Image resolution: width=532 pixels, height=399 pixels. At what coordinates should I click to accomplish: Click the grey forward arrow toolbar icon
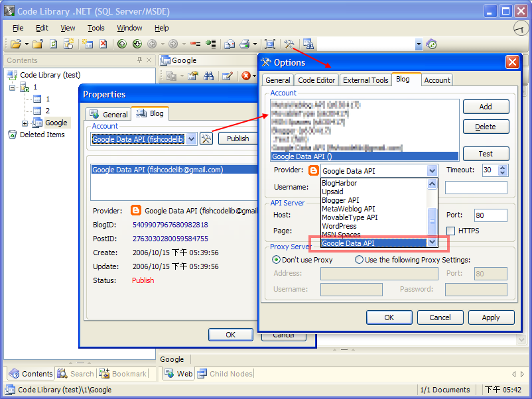click(x=173, y=44)
